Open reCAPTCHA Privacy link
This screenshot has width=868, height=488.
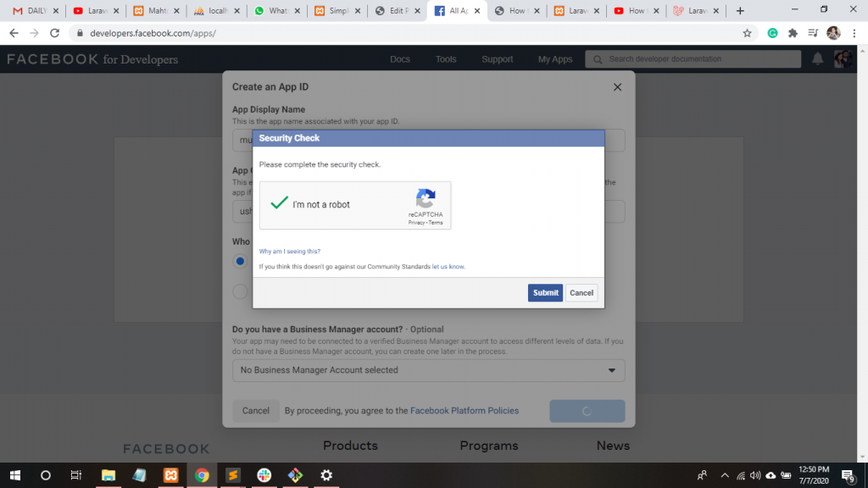[x=416, y=223]
